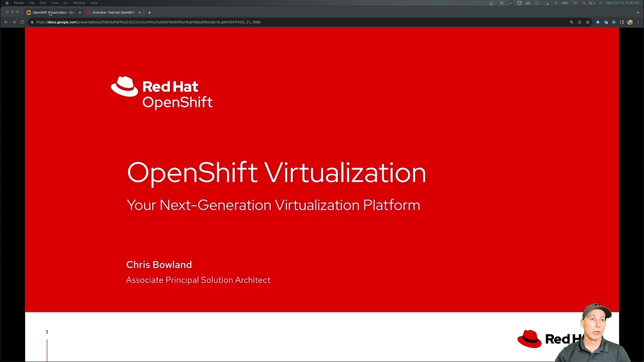The width and height of the screenshot is (644, 362).
Task: Click the zoom magnifier icon in address bar
Action: coord(572,22)
